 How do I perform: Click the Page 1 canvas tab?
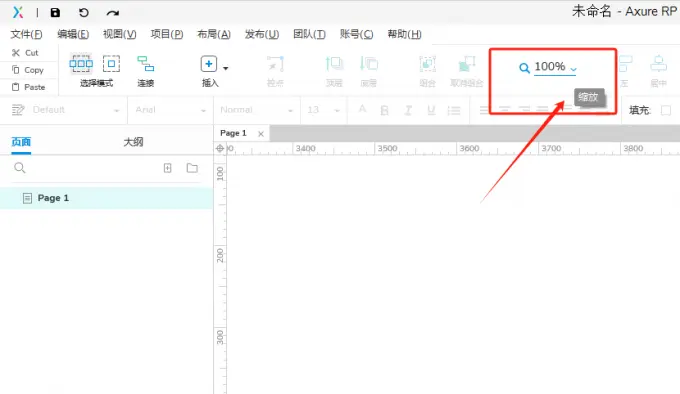(234, 133)
